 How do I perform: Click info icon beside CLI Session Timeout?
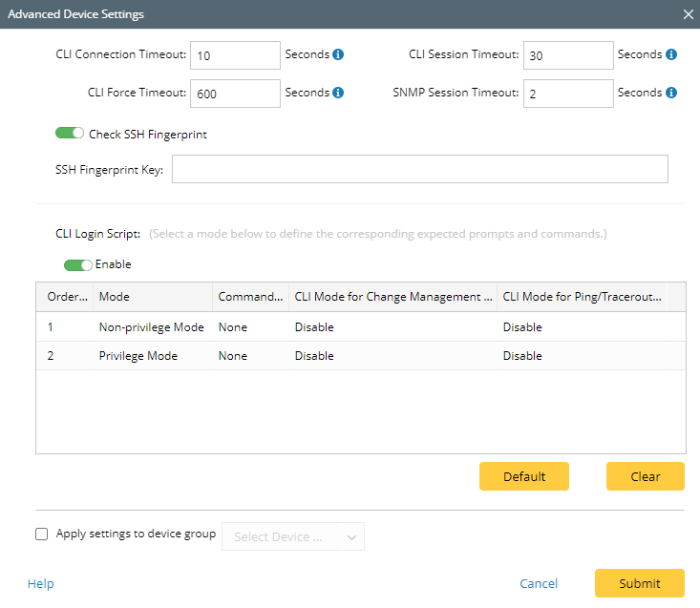tap(671, 55)
